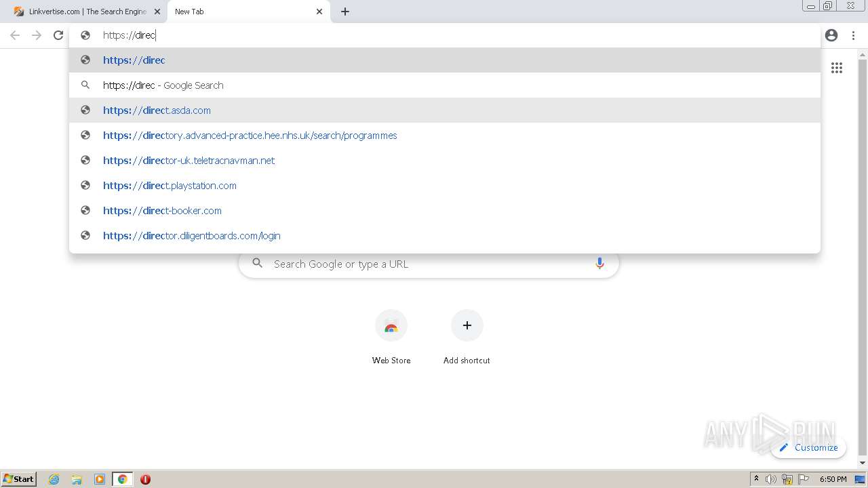Click the Customize button

coord(808,447)
